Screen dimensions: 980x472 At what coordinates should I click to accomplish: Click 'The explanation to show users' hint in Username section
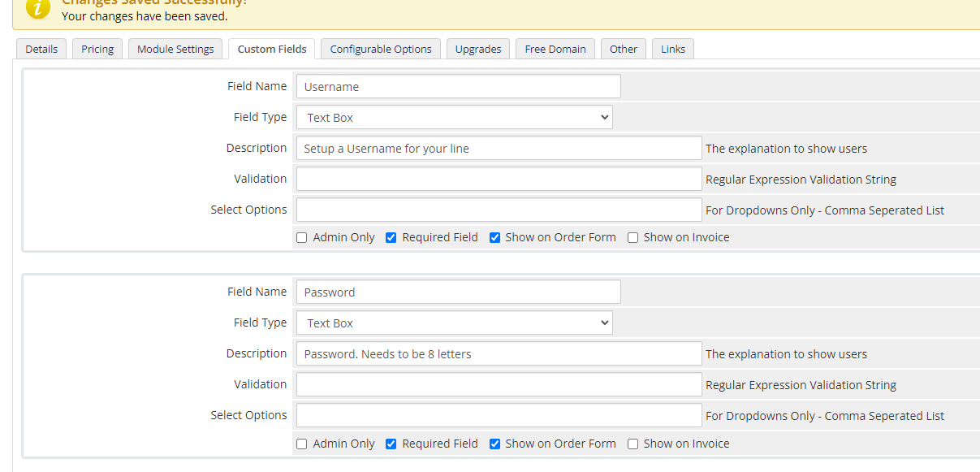pyautogui.click(x=786, y=149)
